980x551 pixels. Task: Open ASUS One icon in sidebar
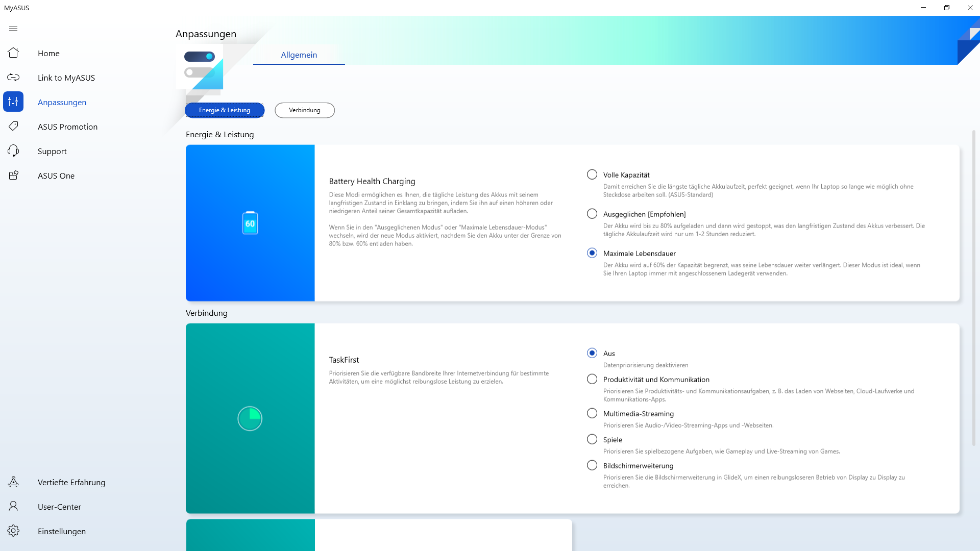pyautogui.click(x=13, y=176)
